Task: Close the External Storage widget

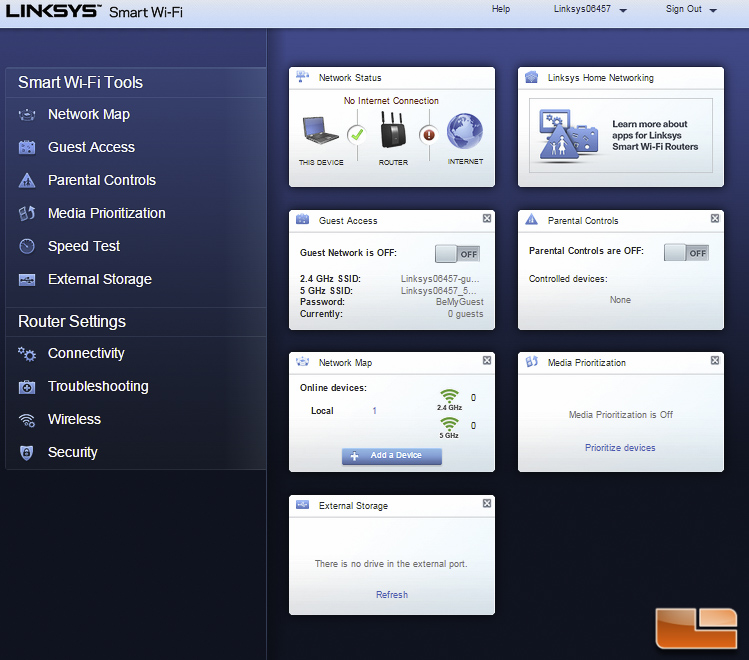Action: pyautogui.click(x=487, y=503)
